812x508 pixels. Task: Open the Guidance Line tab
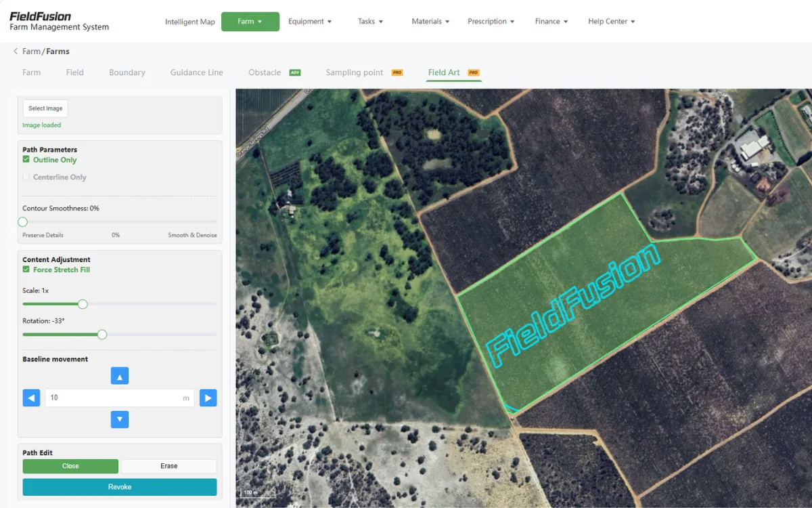[x=197, y=72]
